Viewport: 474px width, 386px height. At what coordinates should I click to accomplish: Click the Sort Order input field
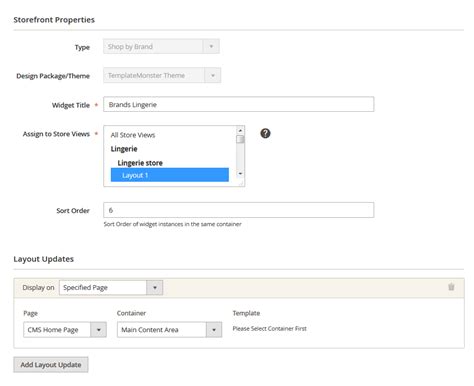tap(239, 210)
